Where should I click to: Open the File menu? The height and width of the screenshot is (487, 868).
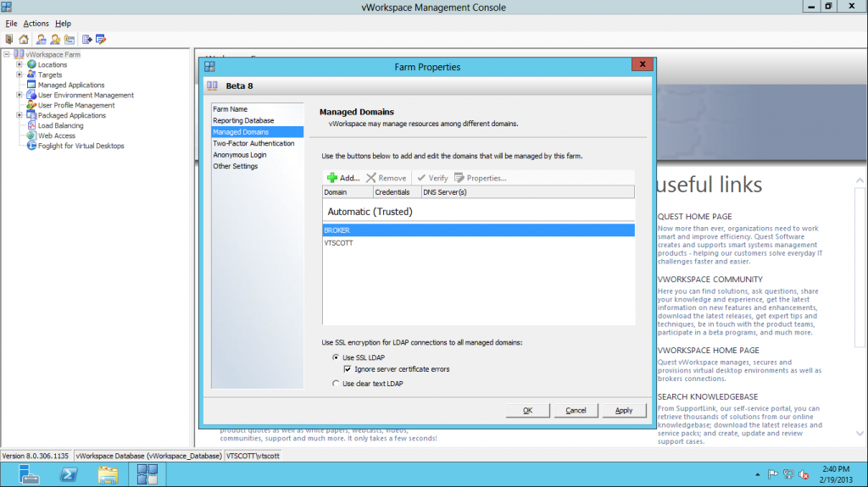[11, 23]
